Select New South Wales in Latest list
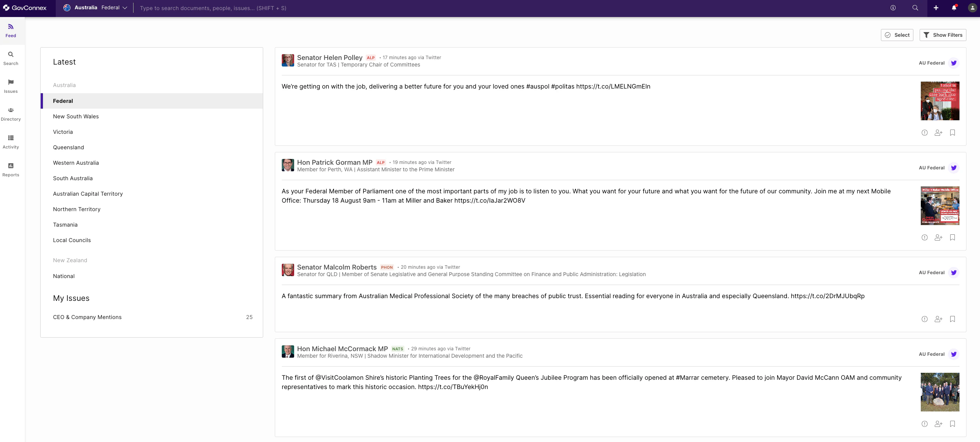 76,116
